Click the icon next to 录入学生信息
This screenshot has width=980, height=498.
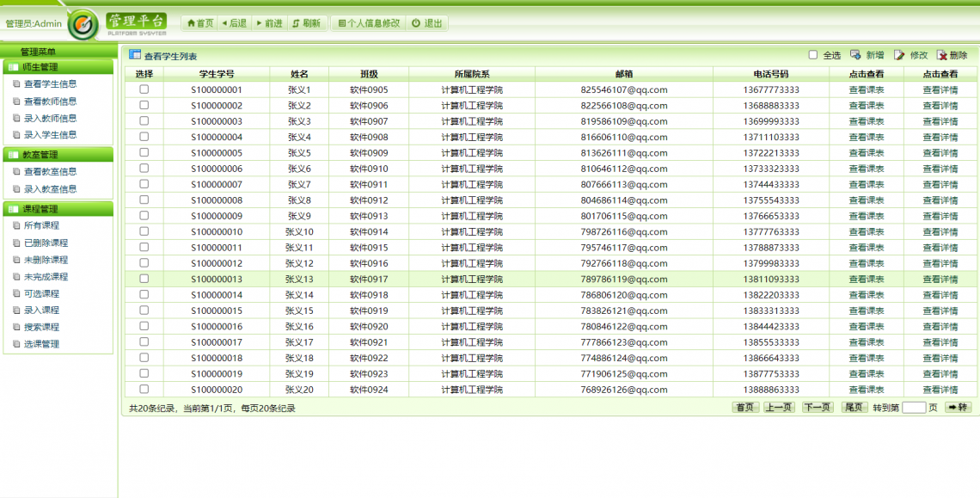click(x=16, y=134)
